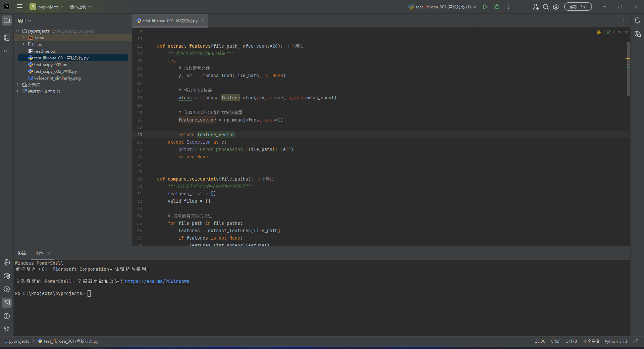Show more tool windows ellipsis

tap(7, 51)
